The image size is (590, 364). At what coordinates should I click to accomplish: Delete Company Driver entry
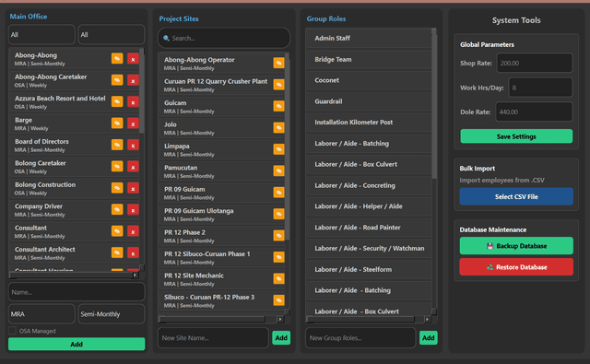click(x=133, y=209)
